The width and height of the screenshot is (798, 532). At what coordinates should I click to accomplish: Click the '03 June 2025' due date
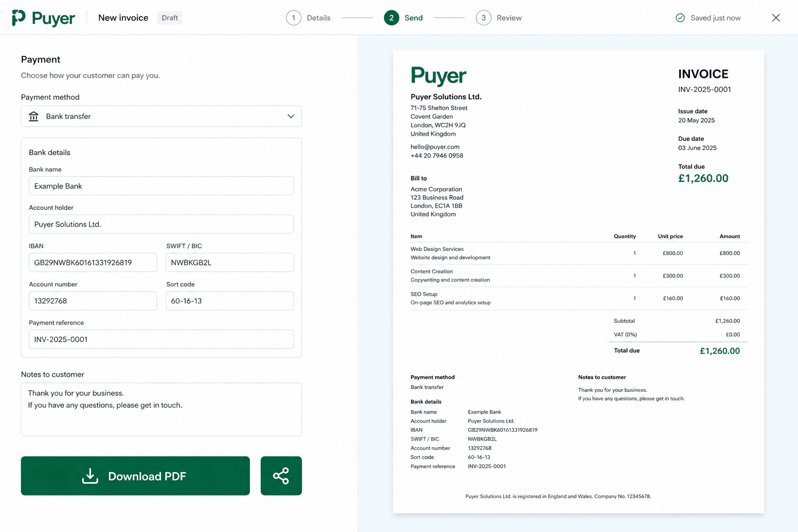pyautogui.click(x=697, y=148)
